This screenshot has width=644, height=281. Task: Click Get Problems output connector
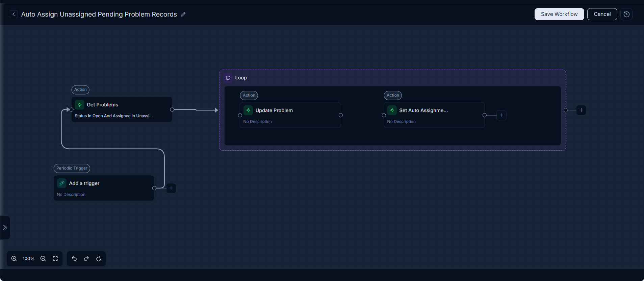pyautogui.click(x=172, y=109)
